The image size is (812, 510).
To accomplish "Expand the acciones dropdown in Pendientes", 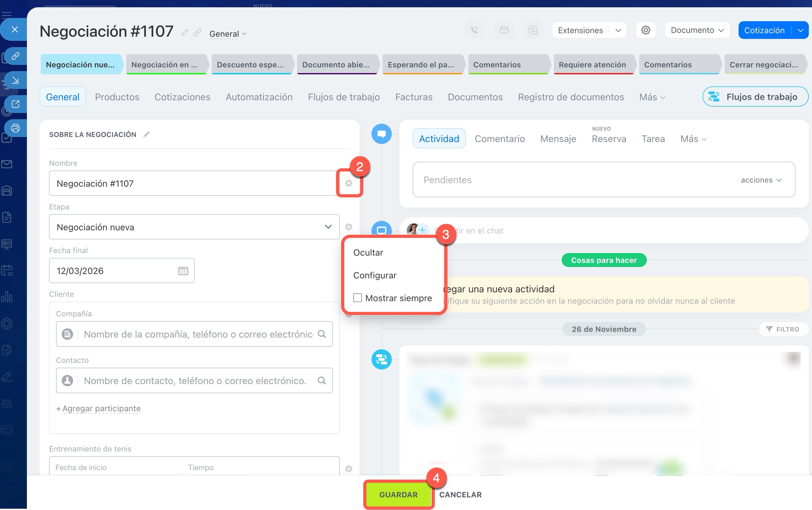I will pyautogui.click(x=761, y=180).
